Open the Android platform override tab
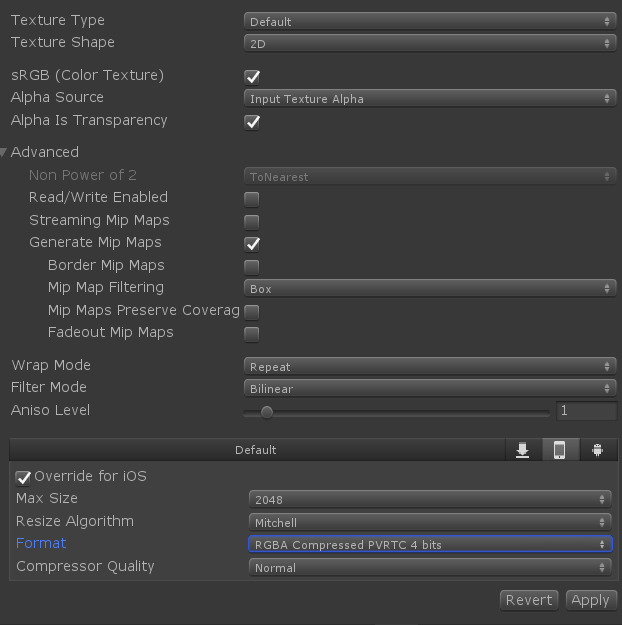Screen dimensions: 622x625 [597, 450]
